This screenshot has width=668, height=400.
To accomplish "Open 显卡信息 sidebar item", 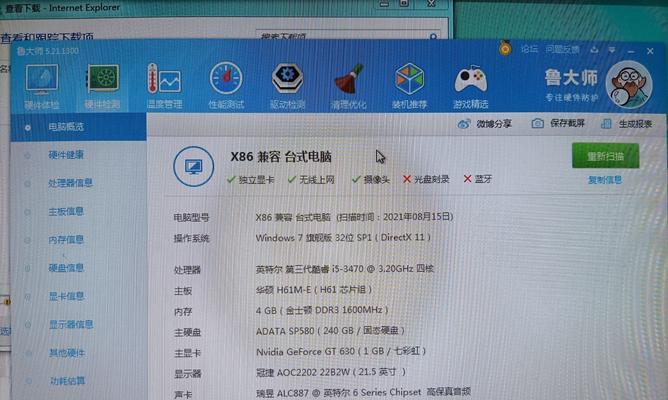I will point(66,296).
